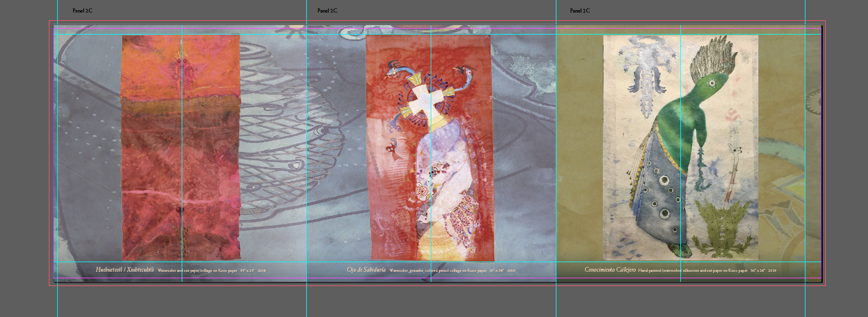Click the year 2005 in middle caption
The width and height of the screenshot is (868, 317).
tap(511, 271)
